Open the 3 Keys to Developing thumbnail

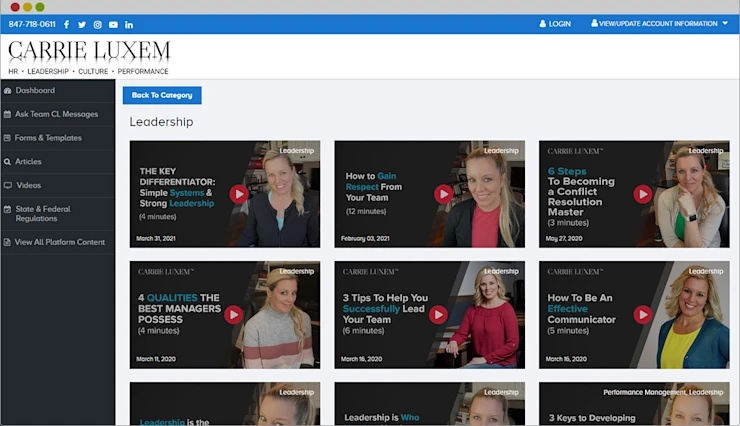click(x=634, y=404)
